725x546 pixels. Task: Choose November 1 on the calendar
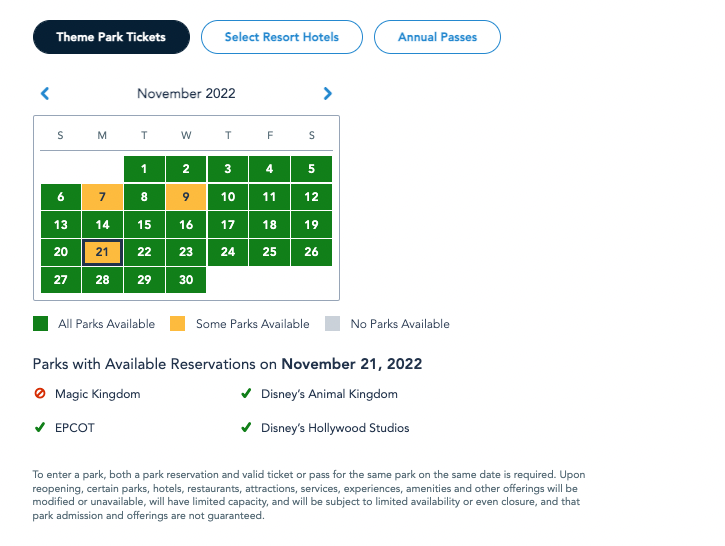coord(144,169)
